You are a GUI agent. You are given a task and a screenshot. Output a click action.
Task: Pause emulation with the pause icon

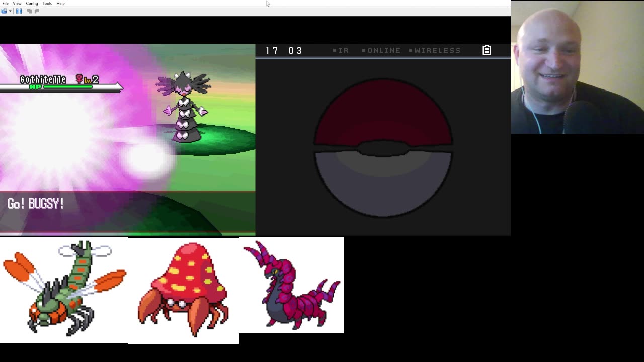(19, 11)
